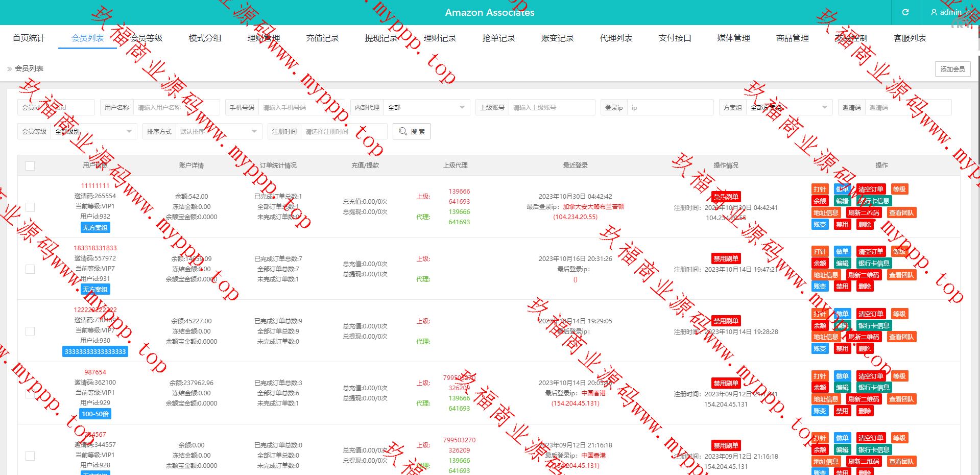Image resolution: width=980 pixels, height=475 pixels.
Task: Click the 添加会员 button
Action: (x=952, y=69)
